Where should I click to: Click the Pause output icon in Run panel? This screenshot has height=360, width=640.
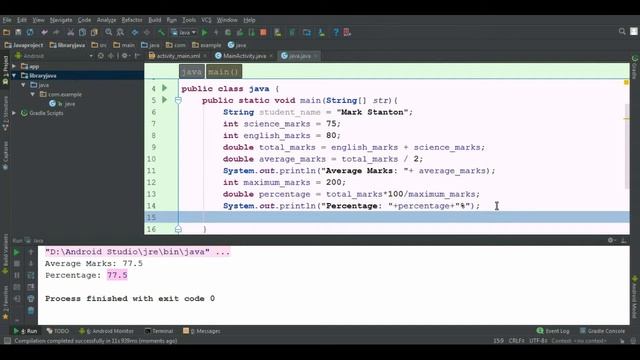(17, 276)
